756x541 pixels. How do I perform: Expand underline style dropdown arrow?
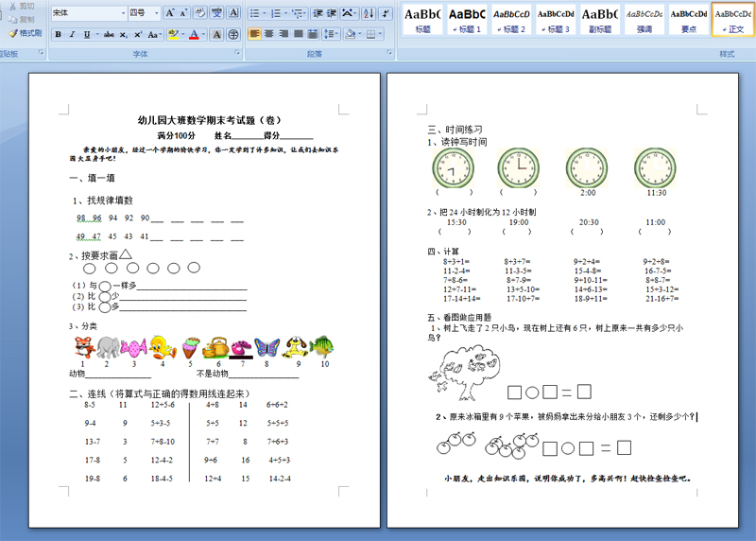point(97,34)
